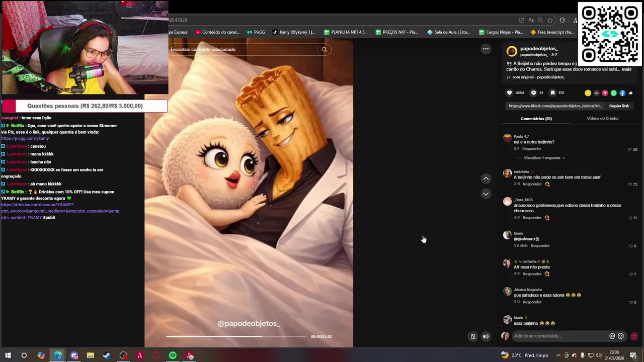The width and height of the screenshot is (644, 362).
Task: Show hidden system tray icons chevron
Action: tap(558, 355)
